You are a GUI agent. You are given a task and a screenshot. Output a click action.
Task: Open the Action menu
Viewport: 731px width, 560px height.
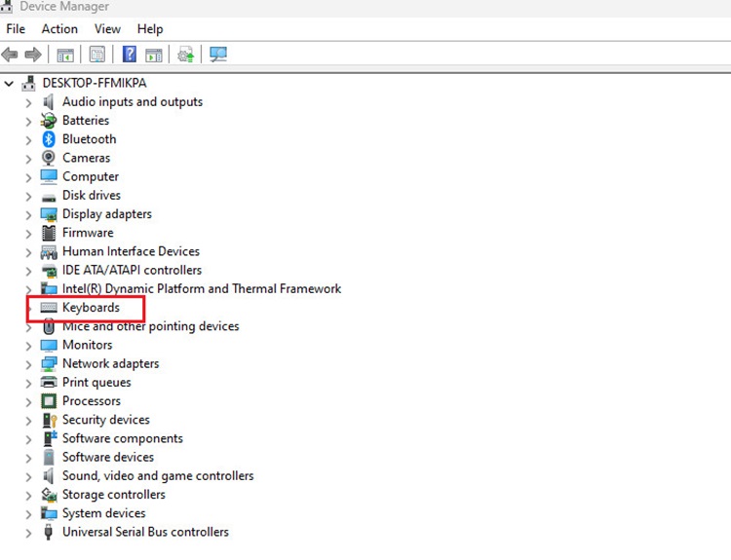[59, 29]
